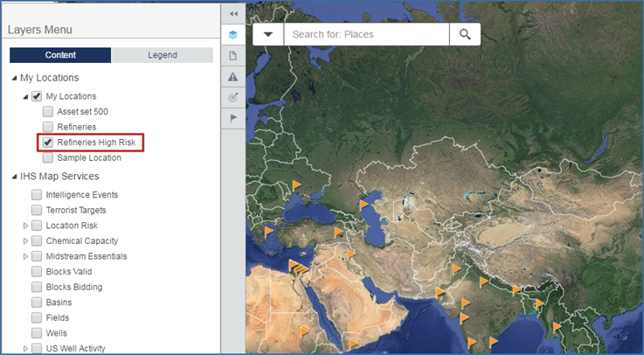Viewport: 644px width, 355px height.
Task: Click the flag in eastern Turkey
Action: tap(339, 233)
